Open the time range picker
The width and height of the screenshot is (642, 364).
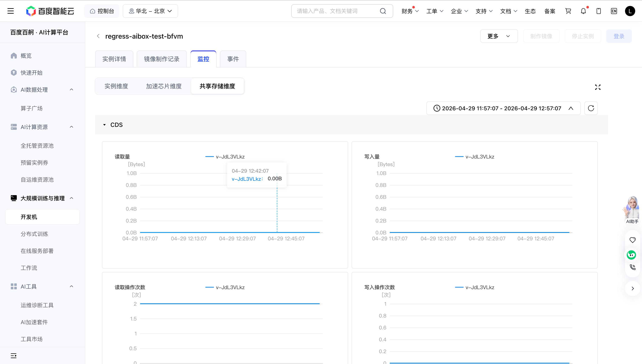(503, 108)
